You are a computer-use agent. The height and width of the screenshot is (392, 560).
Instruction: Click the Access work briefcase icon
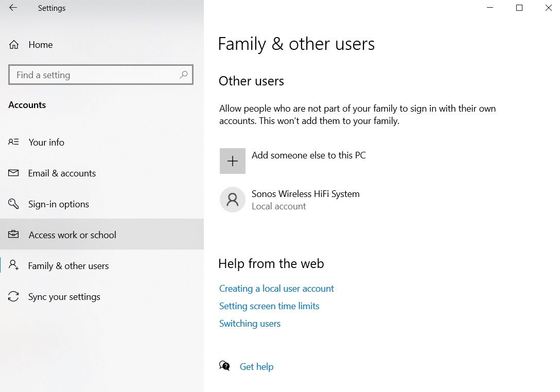click(13, 234)
